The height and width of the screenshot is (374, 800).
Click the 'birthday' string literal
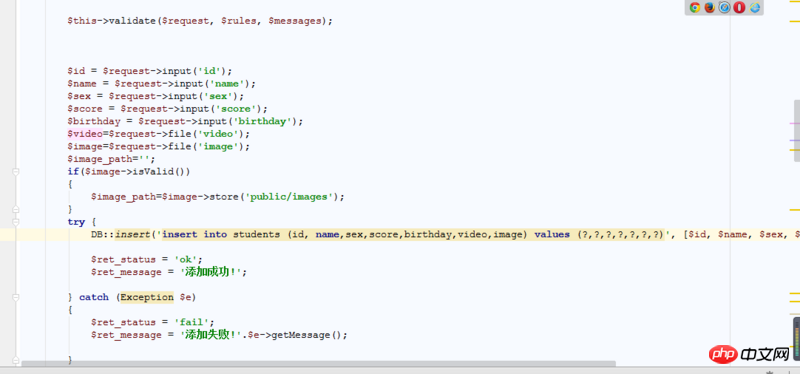(x=264, y=121)
